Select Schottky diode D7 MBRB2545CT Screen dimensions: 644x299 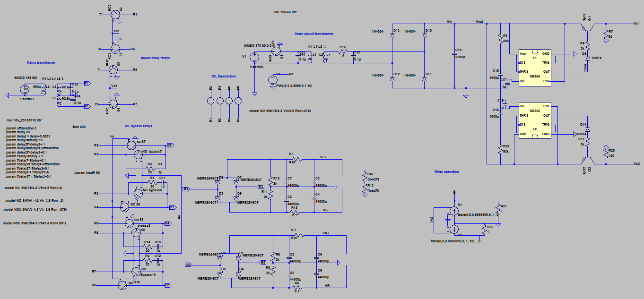click(235, 182)
